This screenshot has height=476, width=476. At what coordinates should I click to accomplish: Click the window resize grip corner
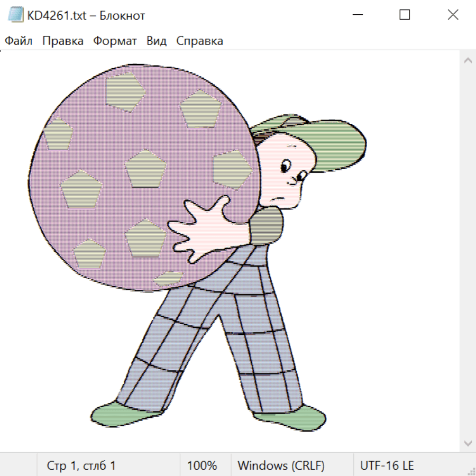pyautogui.click(x=471, y=471)
